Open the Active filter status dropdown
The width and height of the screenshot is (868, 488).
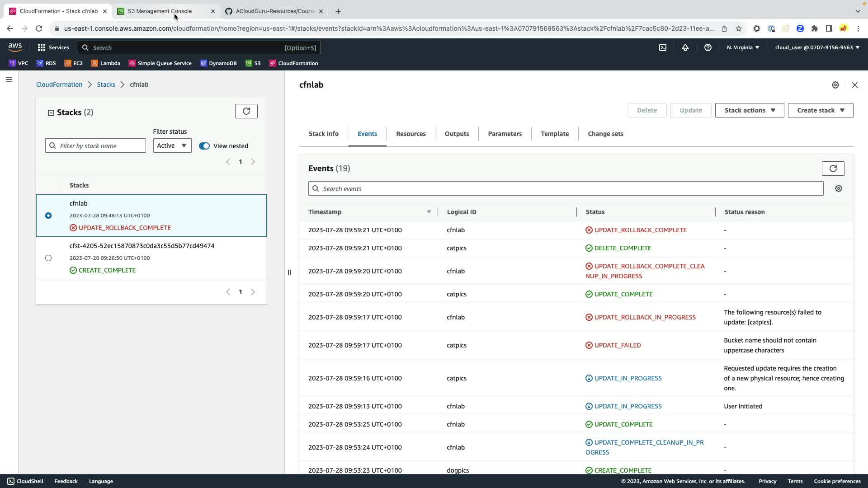172,145
